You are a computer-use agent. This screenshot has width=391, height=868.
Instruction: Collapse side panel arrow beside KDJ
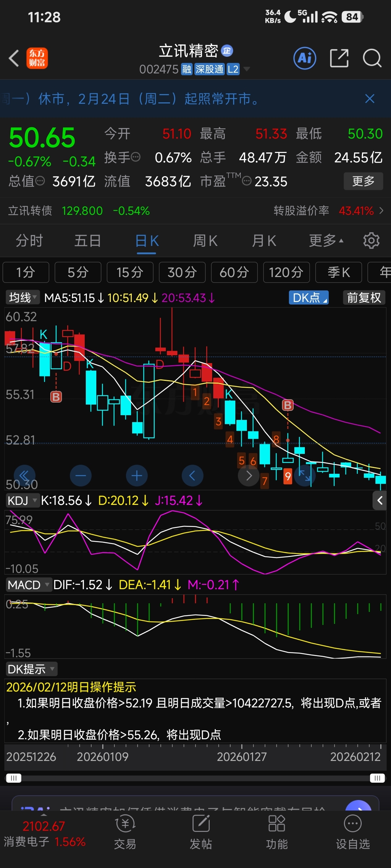(x=380, y=501)
